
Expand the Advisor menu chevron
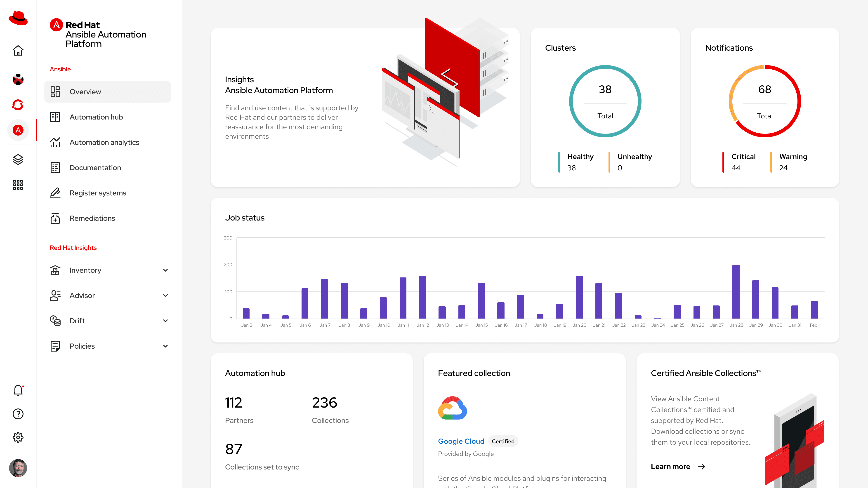(x=165, y=295)
